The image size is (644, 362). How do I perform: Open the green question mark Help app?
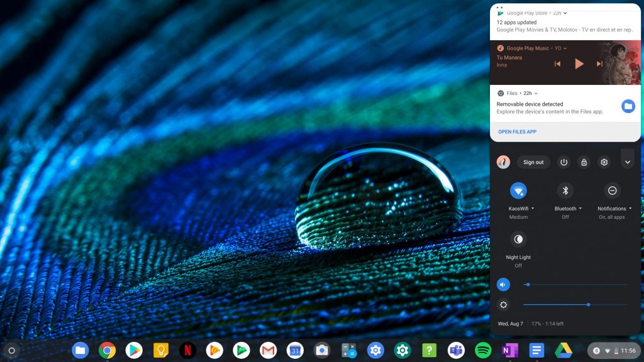tap(429, 351)
